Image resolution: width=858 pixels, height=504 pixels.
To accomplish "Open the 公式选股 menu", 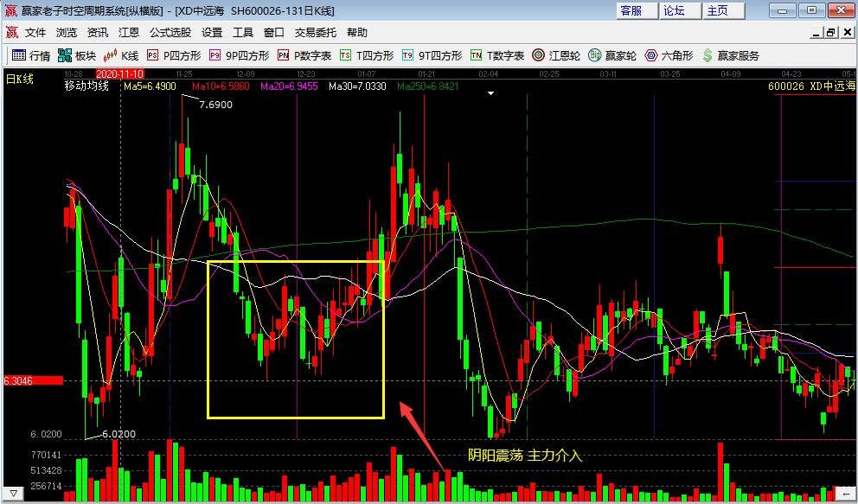I will (x=170, y=33).
